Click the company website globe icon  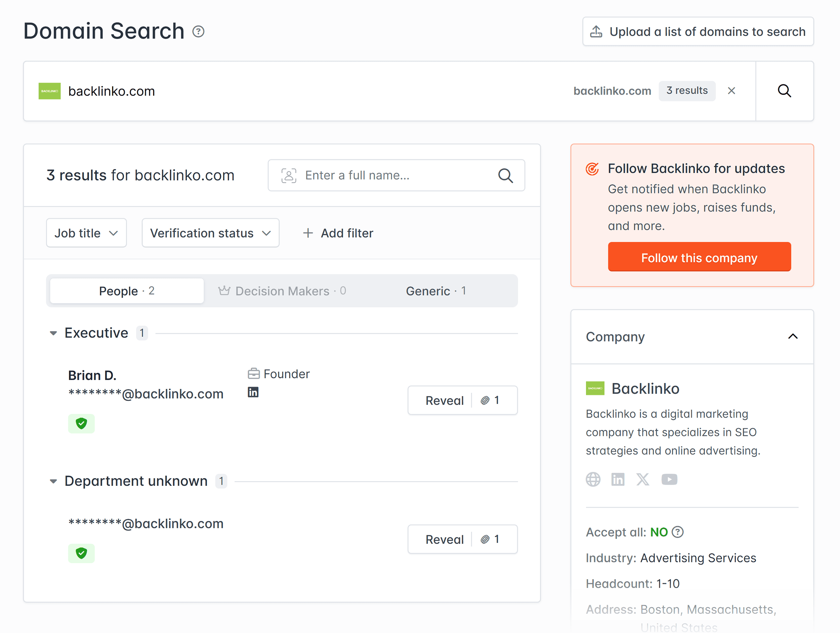click(593, 479)
